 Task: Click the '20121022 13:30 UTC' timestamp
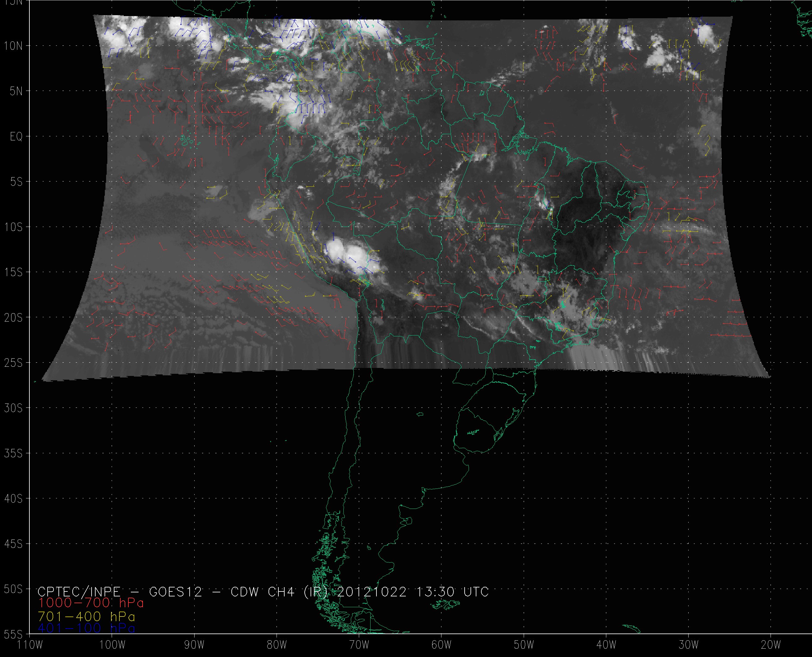[413, 592]
